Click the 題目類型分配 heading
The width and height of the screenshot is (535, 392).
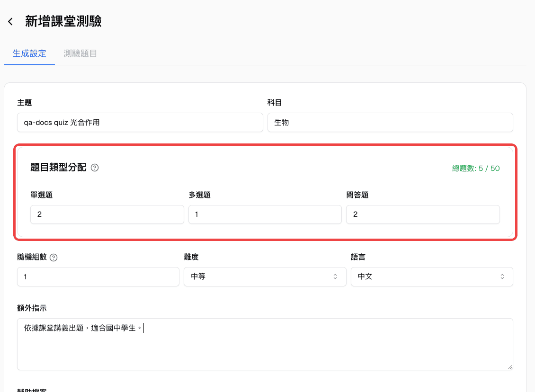(58, 167)
